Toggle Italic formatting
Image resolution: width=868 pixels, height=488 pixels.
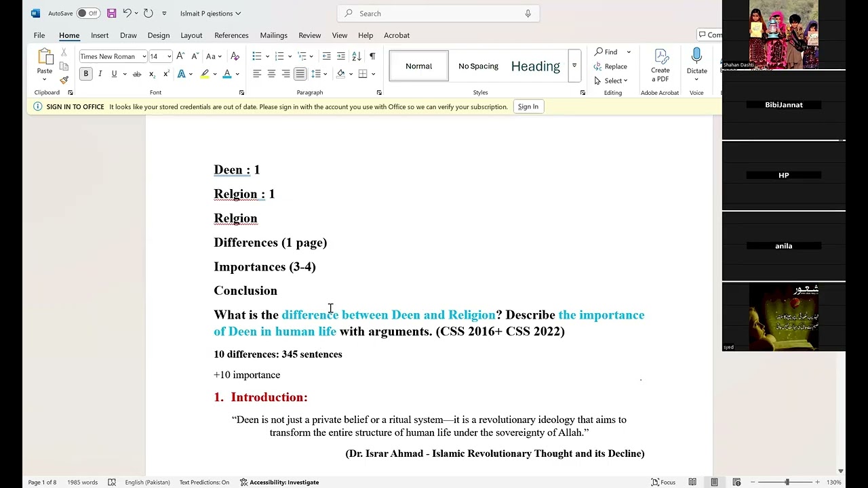click(x=100, y=74)
